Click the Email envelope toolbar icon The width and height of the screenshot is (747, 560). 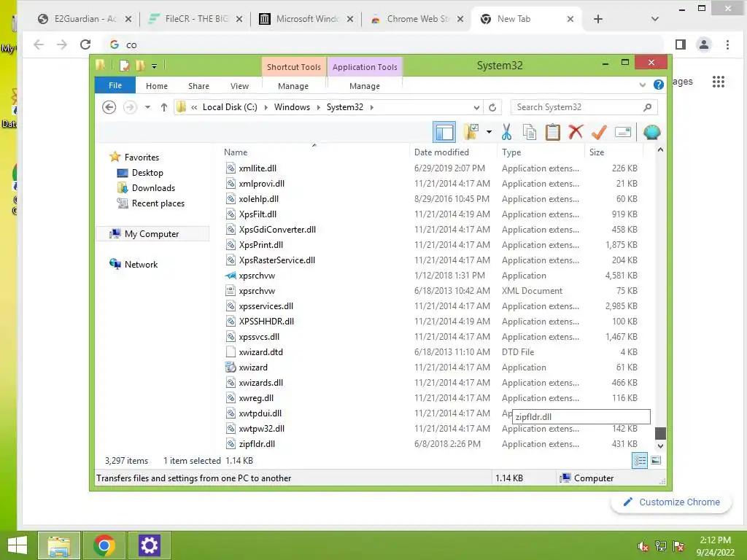(623, 133)
